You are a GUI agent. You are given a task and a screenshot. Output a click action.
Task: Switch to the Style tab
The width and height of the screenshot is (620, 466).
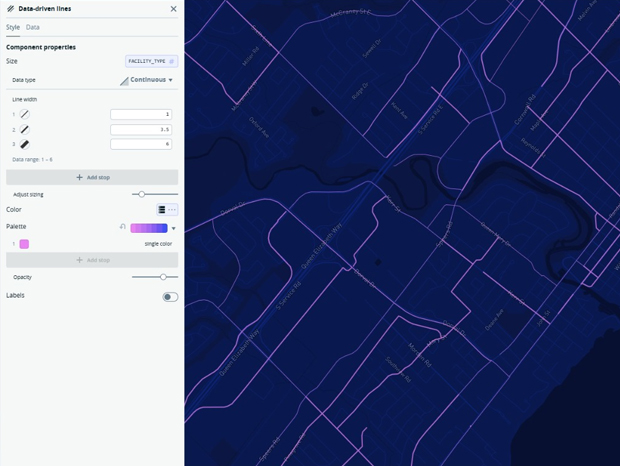[x=13, y=27]
